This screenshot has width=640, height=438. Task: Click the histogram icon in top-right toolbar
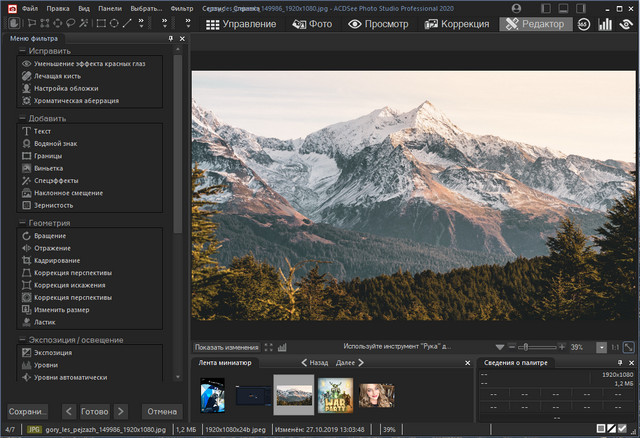tap(604, 24)
